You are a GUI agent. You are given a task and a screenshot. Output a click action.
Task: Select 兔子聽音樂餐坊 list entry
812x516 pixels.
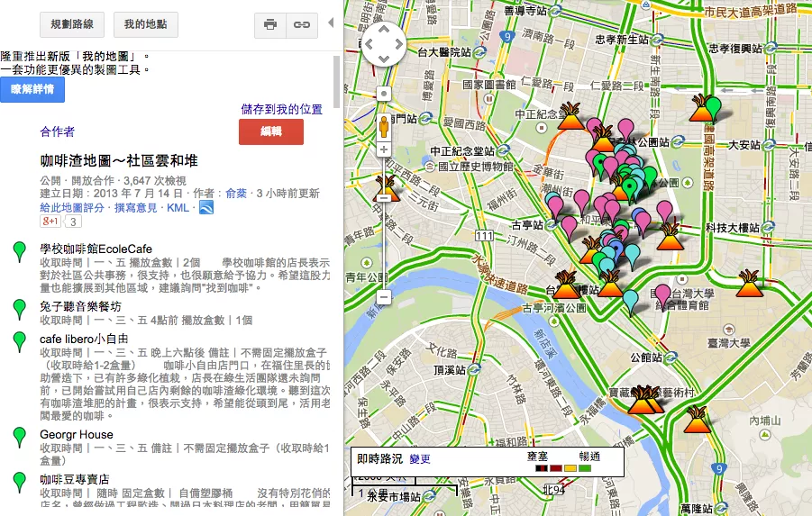pos(80,306)
